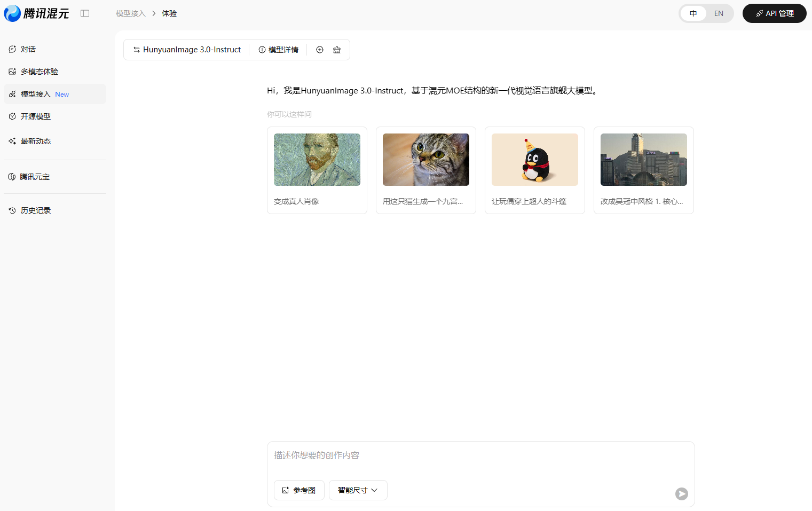Image resolution: width=812 pixels, height=511 pixels.
Task: Expand the 智能尺寸 size dropdown
Action: [x=358, y=490]
